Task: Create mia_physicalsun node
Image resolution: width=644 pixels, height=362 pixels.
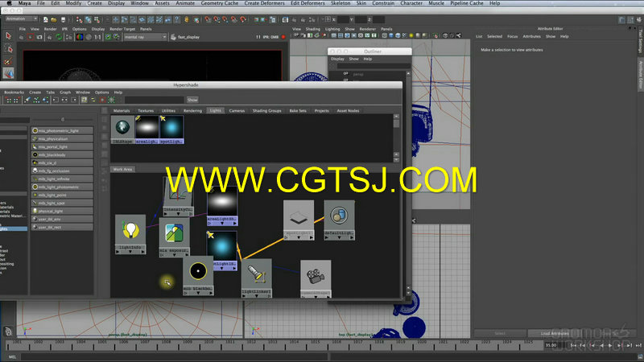Action: pos(62,138)
